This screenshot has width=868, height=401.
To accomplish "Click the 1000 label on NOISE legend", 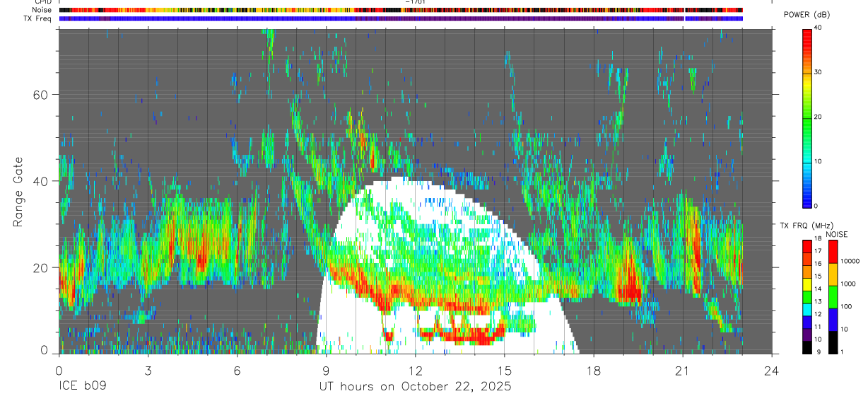I will tap(848, 284).
